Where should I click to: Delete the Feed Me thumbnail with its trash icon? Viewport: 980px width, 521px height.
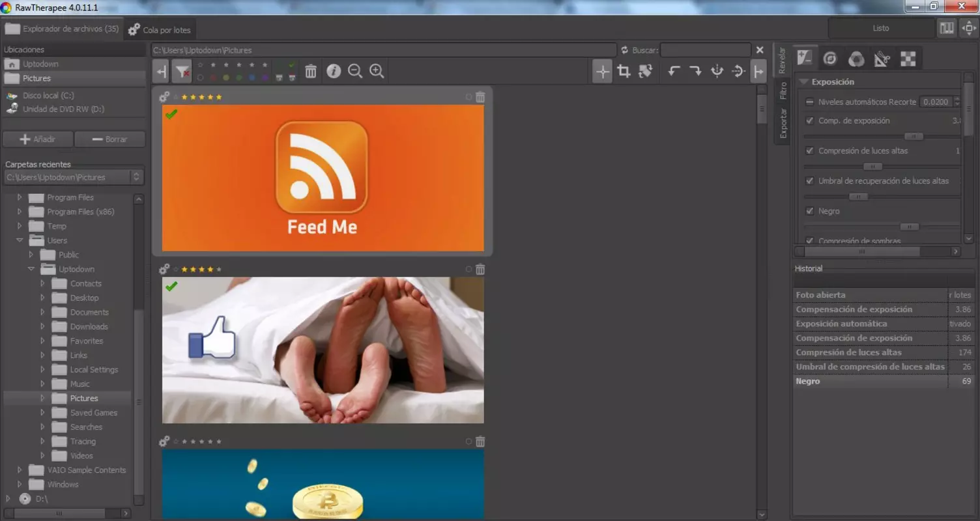click(480, 97)
